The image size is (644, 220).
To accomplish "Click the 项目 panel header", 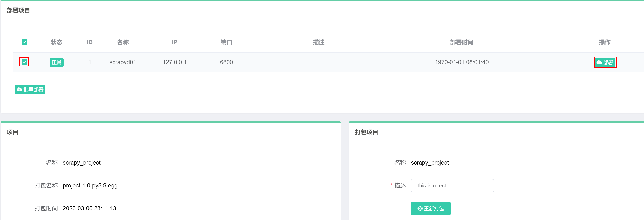I will pos(12,132).
